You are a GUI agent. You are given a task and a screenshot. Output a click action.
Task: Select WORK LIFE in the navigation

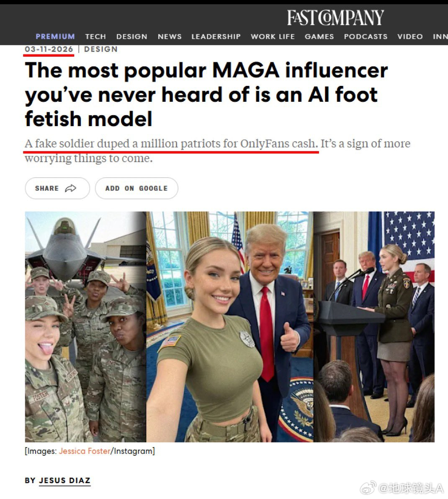(273, 36)
